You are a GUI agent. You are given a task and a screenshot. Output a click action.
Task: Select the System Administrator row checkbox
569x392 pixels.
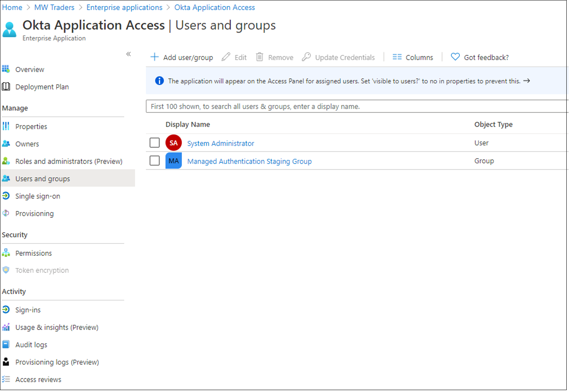(x=155, y=142)
